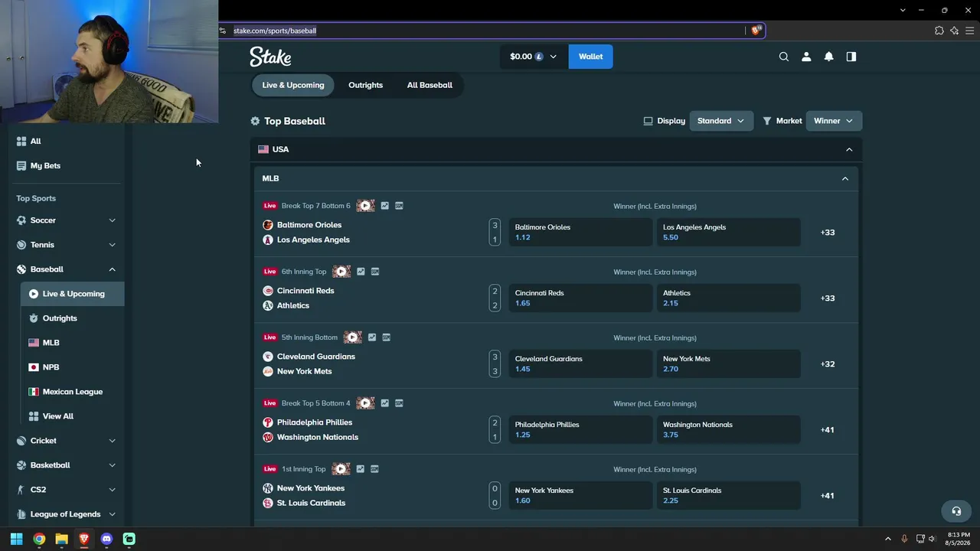Open the notifications bell
The height and width of the screenshot is (551, 980).
coord(828,57)
